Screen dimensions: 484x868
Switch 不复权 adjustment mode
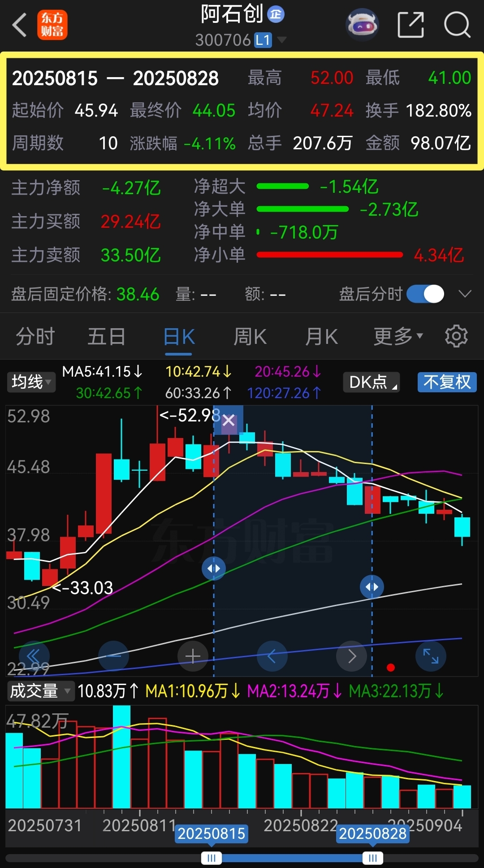click(x=447, y=382)
